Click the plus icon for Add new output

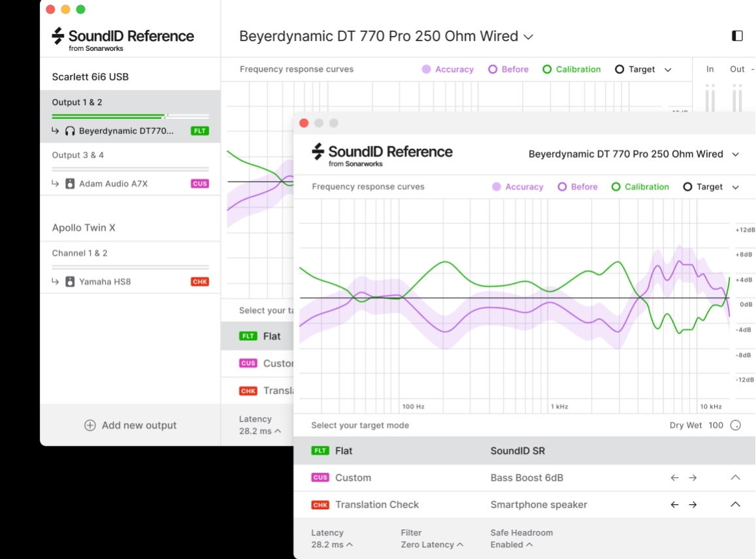[x=90, y=426]
